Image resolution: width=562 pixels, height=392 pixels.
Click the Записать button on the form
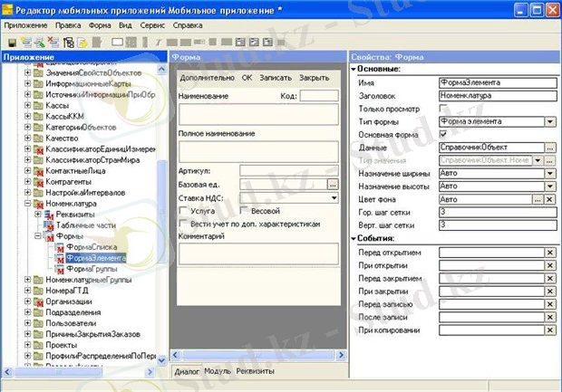point(276,78)
